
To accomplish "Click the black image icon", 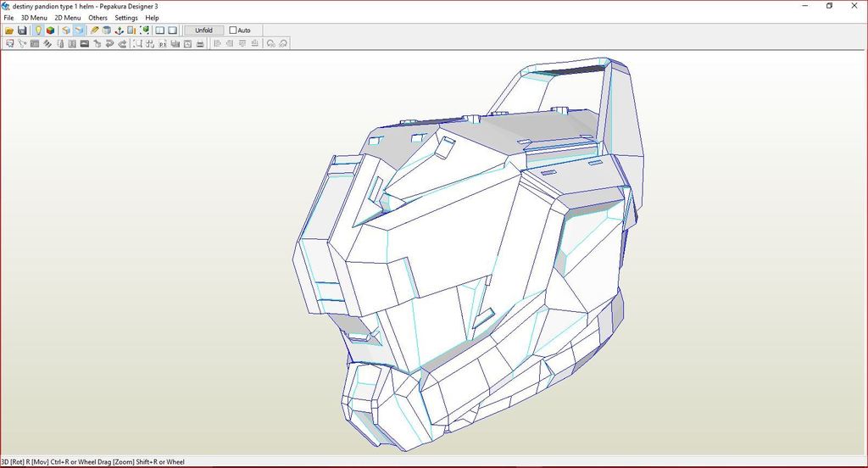I will coord(85,44).
